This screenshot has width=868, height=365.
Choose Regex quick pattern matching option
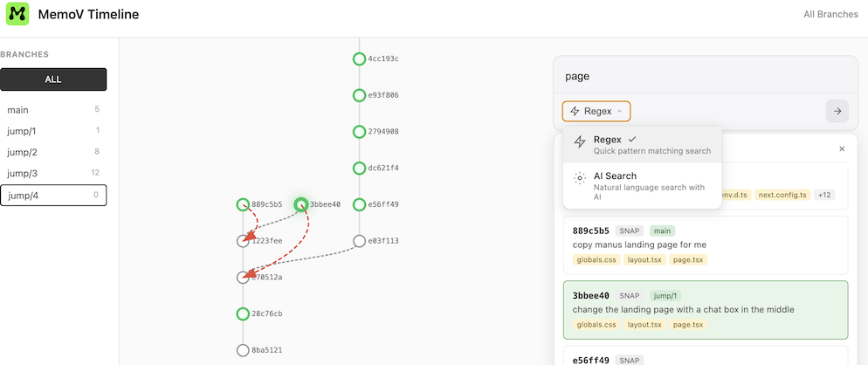pos(642,145)
